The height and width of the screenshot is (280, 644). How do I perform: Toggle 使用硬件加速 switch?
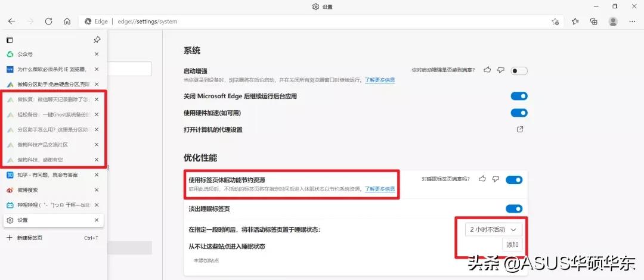coord(519,113)
